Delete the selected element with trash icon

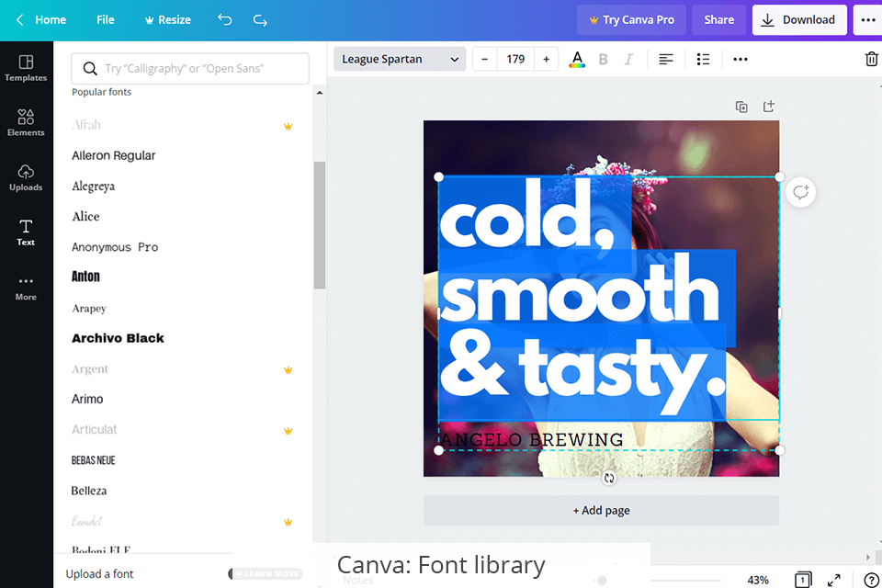pyautogui.click(x=871, y=59)
